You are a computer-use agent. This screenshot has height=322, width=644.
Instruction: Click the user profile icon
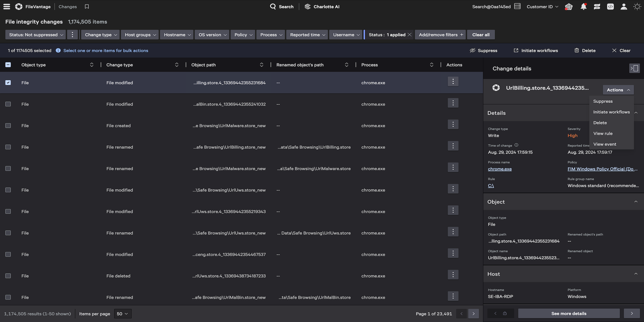click(624, 7)
